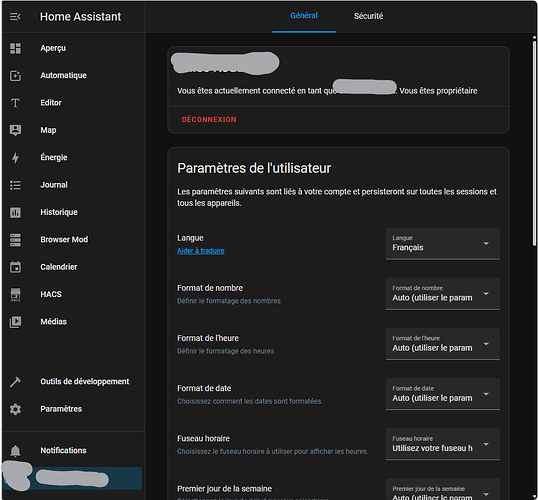The image size is (538, 500).
Task: Click the HACS store icon
Action: click(15, 294)
